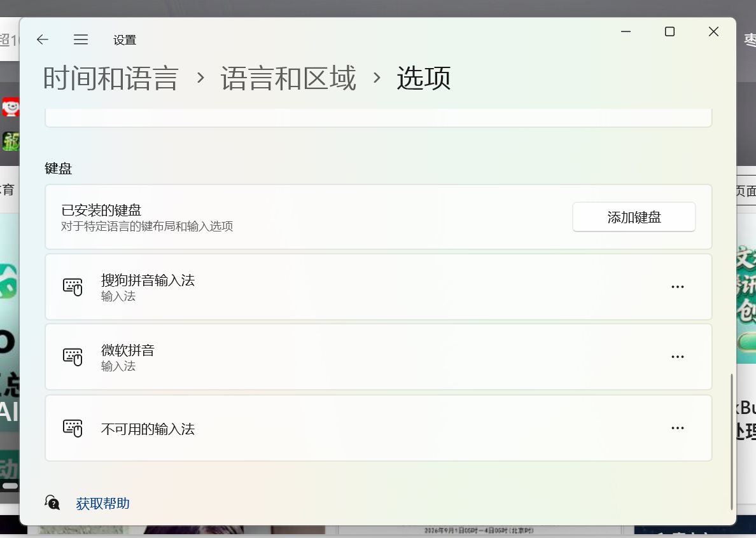Click the 键盘 section title
The width and height of the screenshot is (756, 538).
coord(59,169)
